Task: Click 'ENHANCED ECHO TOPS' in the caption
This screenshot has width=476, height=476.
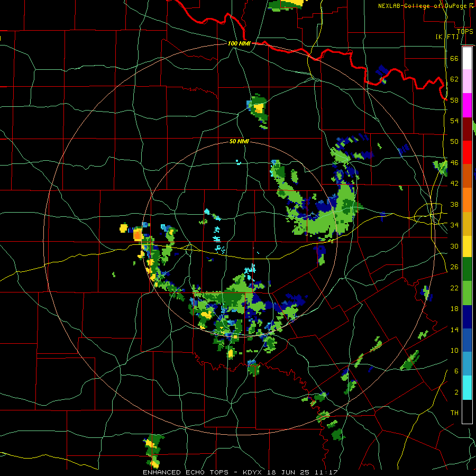Action: pos(186,472)
